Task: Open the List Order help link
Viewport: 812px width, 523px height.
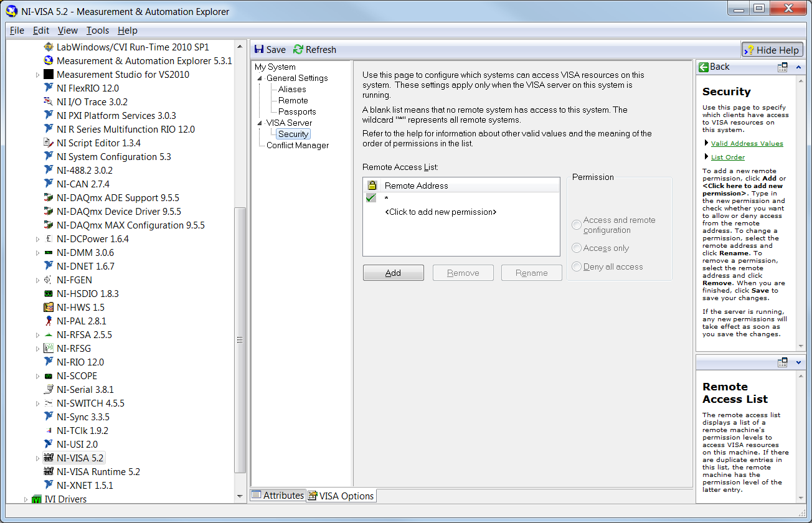Action: [728, 157]
